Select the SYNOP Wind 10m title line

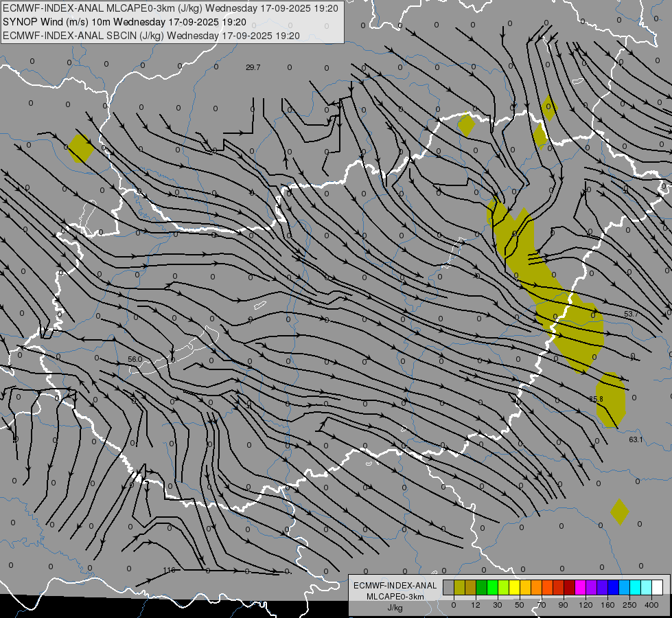click(124, 22)
